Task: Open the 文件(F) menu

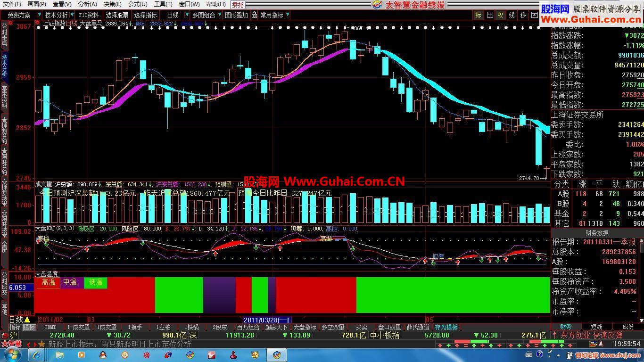Action: coord(12,4)
